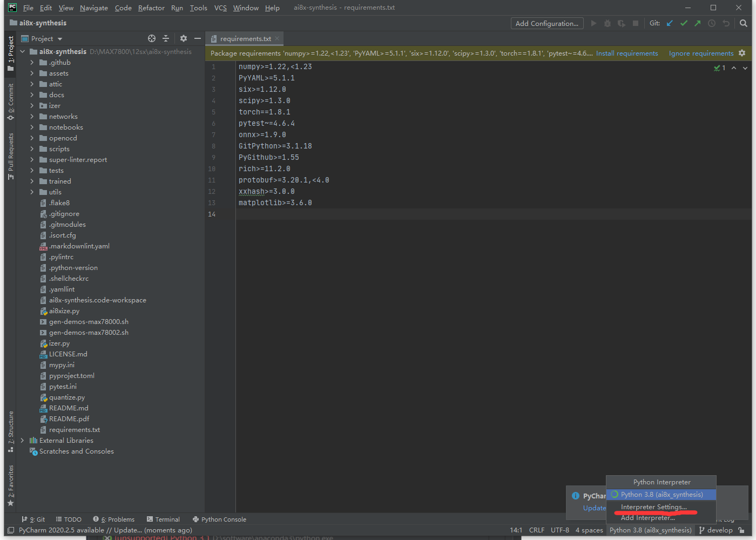The image size is (756, 540).
Task: Expand the trained folder
Action: pos(32,181)
